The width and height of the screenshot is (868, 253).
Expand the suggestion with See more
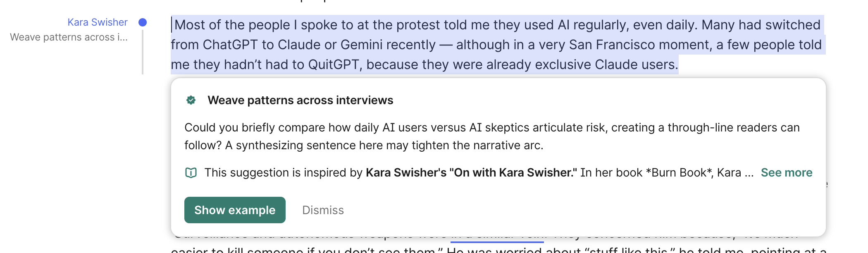click(786, 173)
